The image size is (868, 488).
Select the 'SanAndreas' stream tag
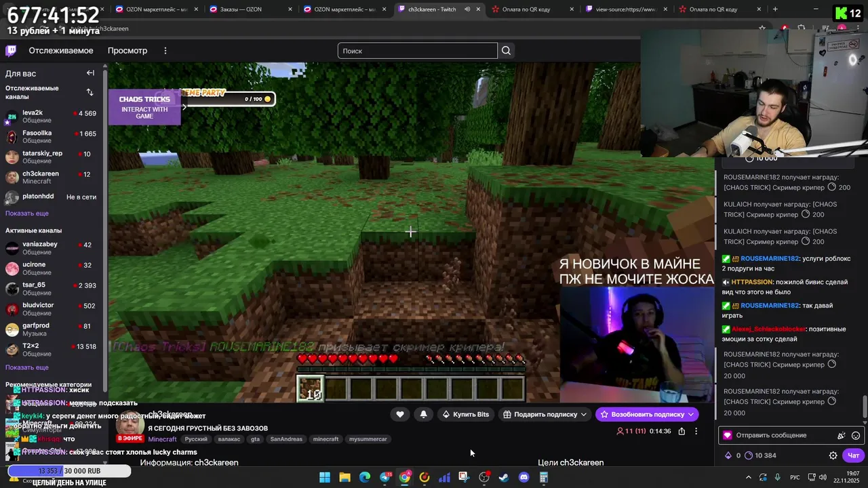coord(286,439)
